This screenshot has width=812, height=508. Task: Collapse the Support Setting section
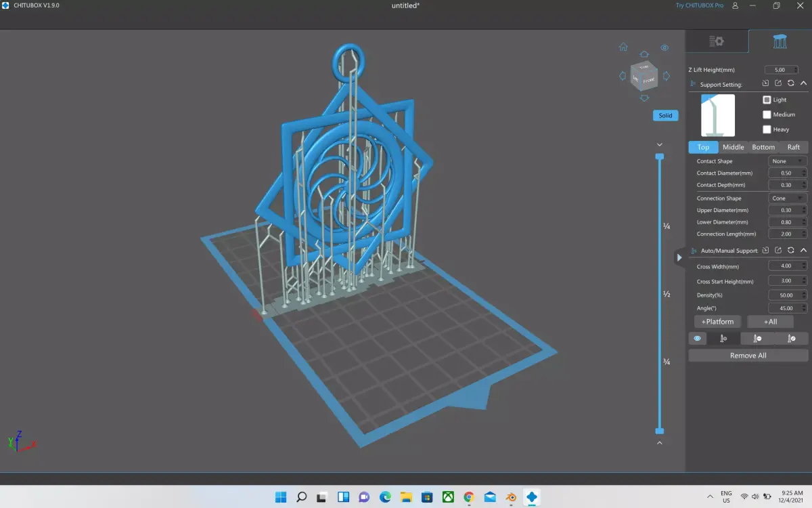pyautogui.click(x=803, y=83)
